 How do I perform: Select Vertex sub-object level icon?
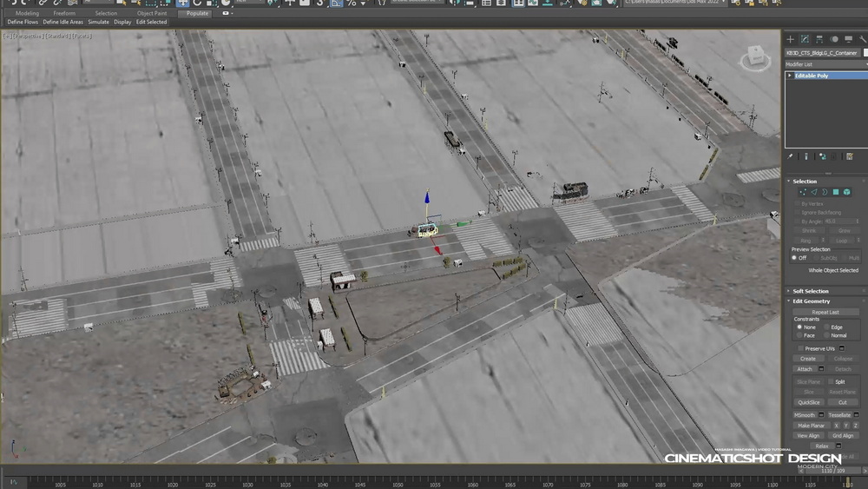point(803,192)
